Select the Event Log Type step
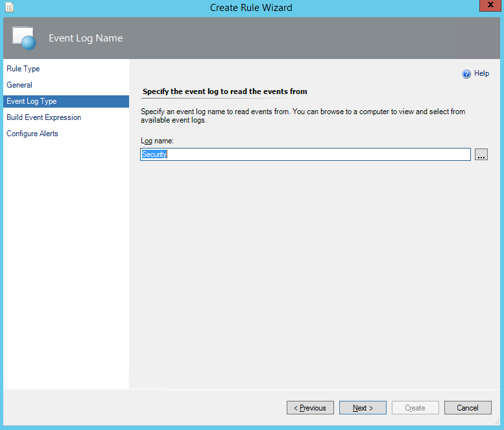 click(x=31, y=101)
